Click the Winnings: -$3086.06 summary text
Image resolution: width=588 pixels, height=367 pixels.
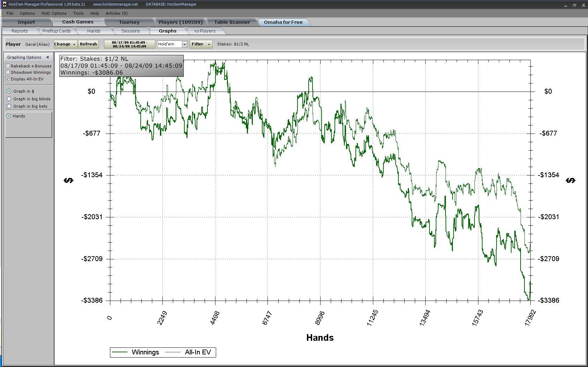pos(91,73)
